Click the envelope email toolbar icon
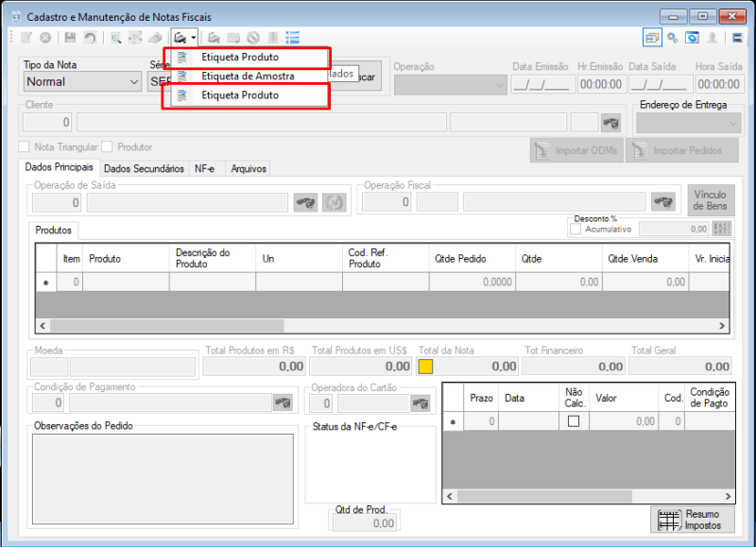This screenshot has width=756, height=547. [233, 38]
